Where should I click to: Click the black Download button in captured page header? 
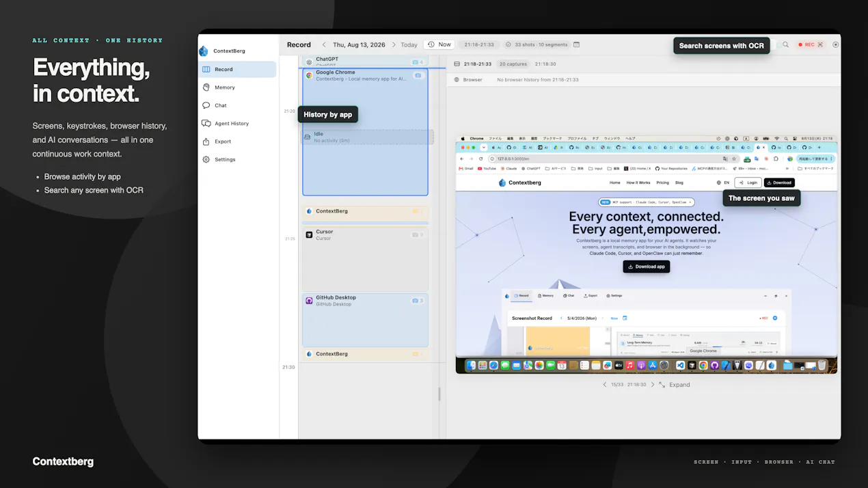(779, 182)
